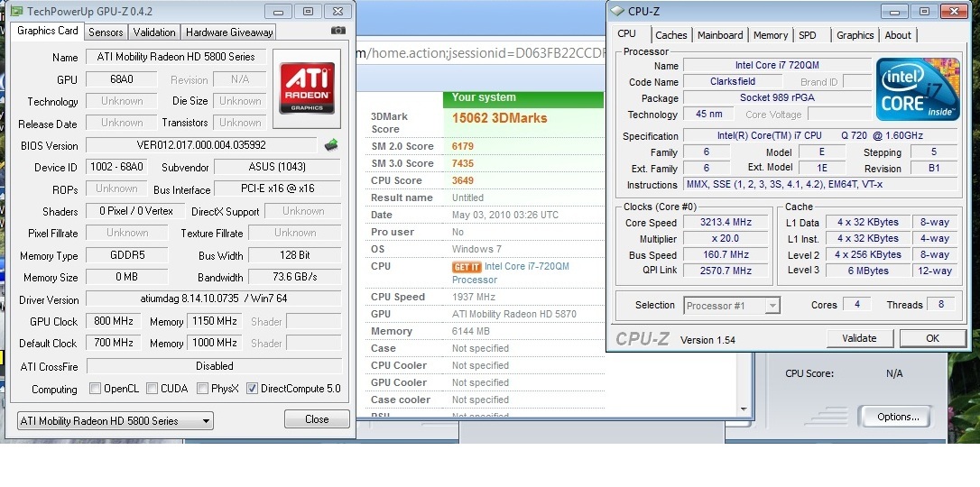Image resolution: width=980 pixels, height=487 pixels.
Task: Click the Subvendor ASUS (1043) field
Action: (278, 167)
